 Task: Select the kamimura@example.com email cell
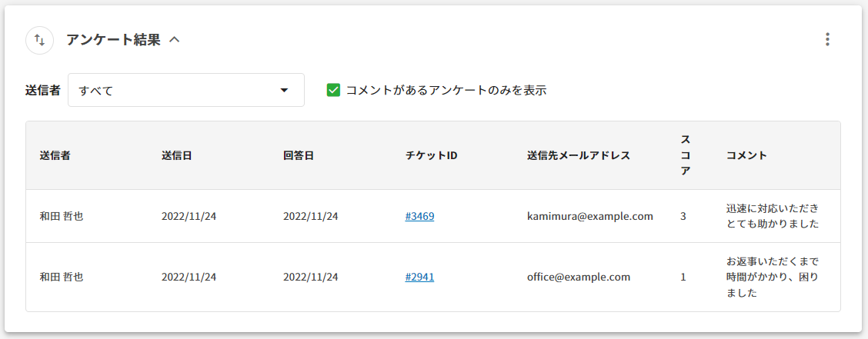[x=589, y=216]
